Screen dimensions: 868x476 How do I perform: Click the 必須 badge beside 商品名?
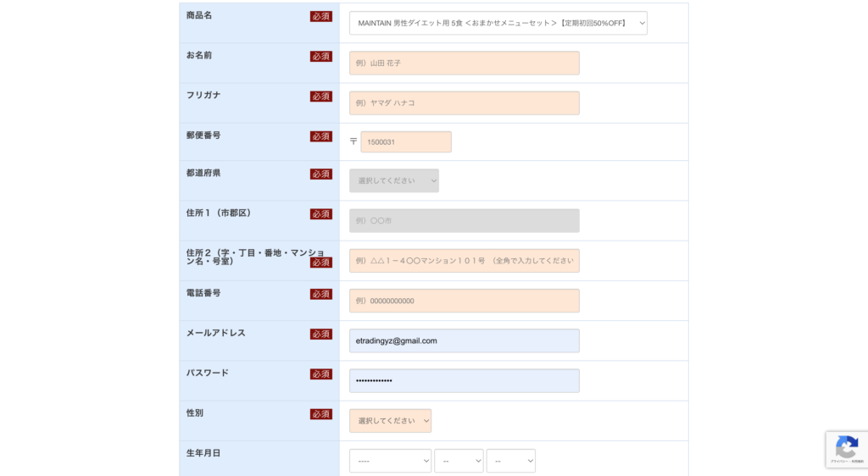click(x=320, y=16)
